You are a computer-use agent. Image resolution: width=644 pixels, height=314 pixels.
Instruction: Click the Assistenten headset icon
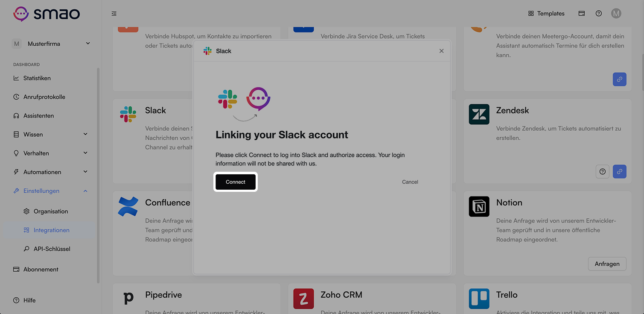point(16,116)
